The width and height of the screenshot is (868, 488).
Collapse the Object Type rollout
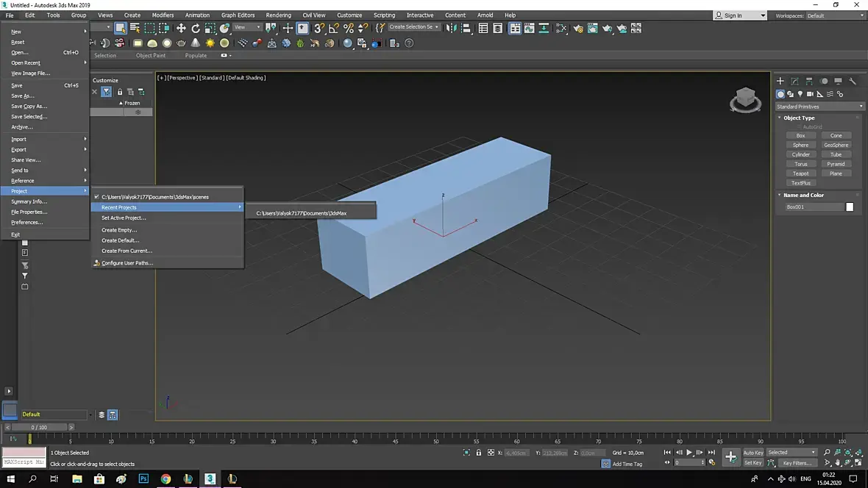click(798, 118)
